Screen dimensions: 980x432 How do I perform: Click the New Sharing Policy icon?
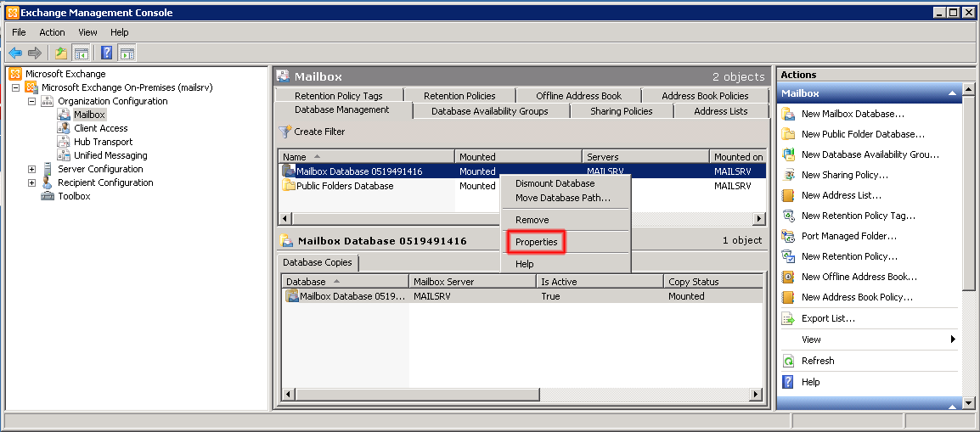pos(789,175)
